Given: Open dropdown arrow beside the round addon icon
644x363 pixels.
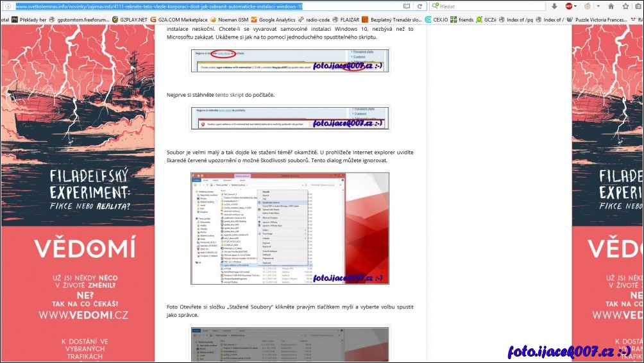Looking at the screenshot, I should [x=596, y=6].
